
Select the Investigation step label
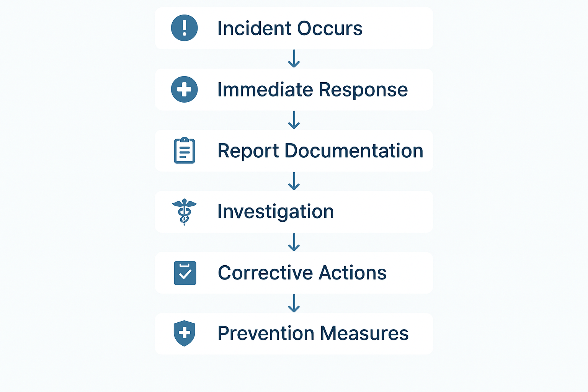pyautogui.click(x=276, y=212)
